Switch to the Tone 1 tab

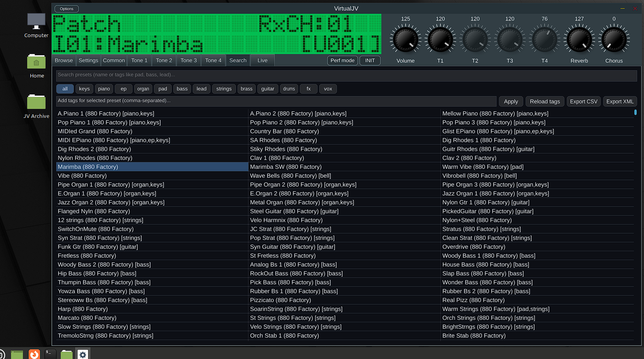click(139, 60)
